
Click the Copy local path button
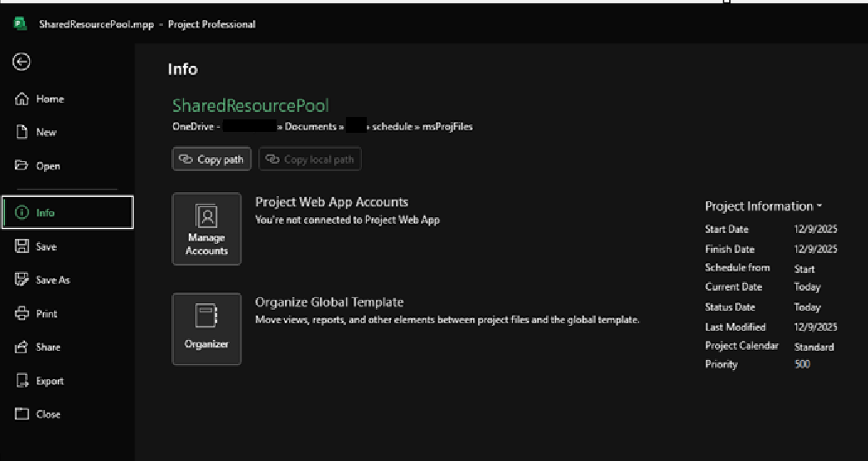pyautogui.click(x=310, y=160)
